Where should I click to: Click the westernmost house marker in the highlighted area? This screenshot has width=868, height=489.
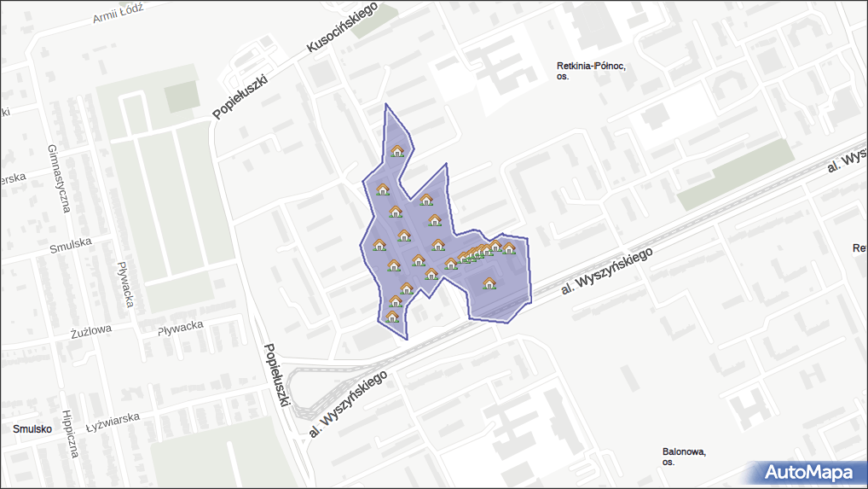(379, 245)
